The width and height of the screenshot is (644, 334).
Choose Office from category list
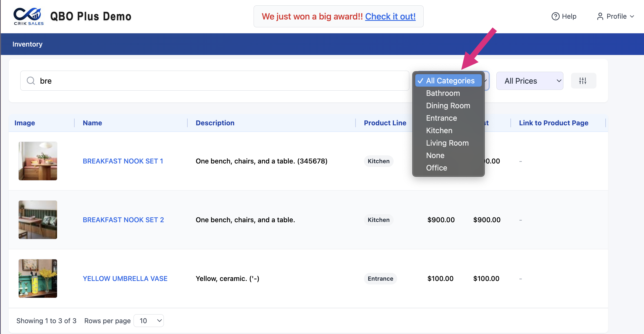448,168
